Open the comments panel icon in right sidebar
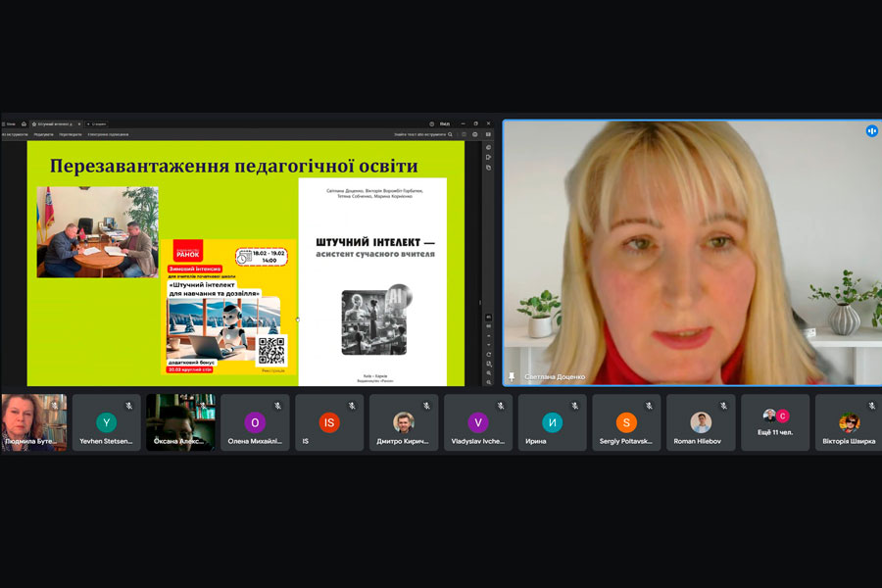Screen dimensions: 882x588 point(488,147)
